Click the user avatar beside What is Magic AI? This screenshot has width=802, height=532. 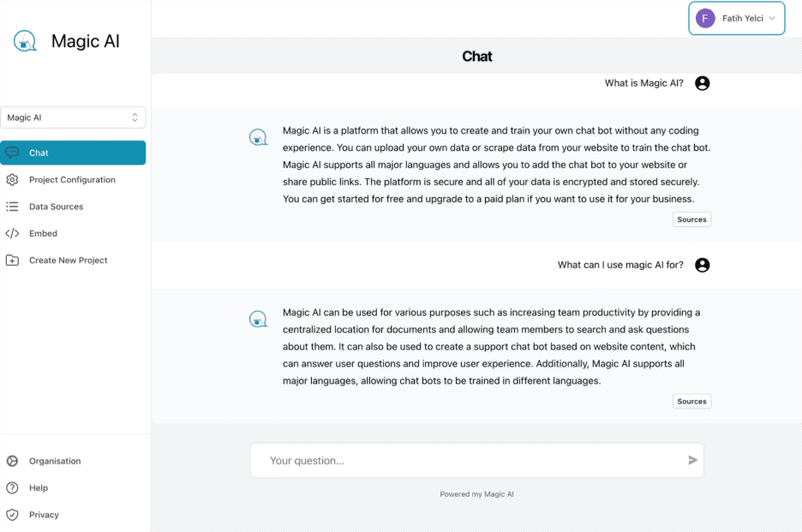(703, 83)
